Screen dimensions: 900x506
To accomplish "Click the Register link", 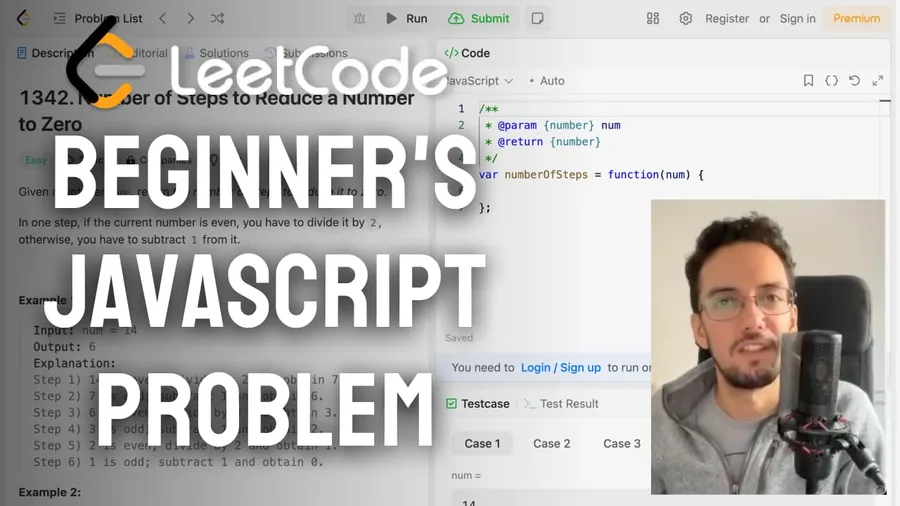I will (x=727, y=18).
